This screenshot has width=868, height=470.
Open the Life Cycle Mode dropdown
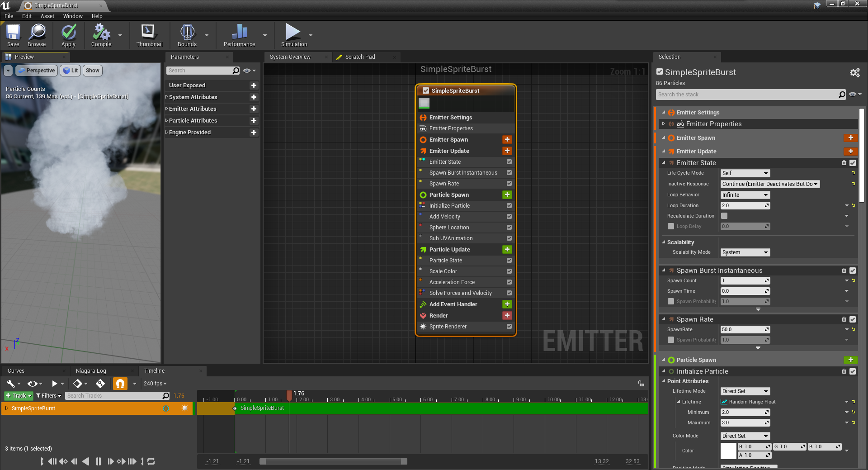[745, 173]
